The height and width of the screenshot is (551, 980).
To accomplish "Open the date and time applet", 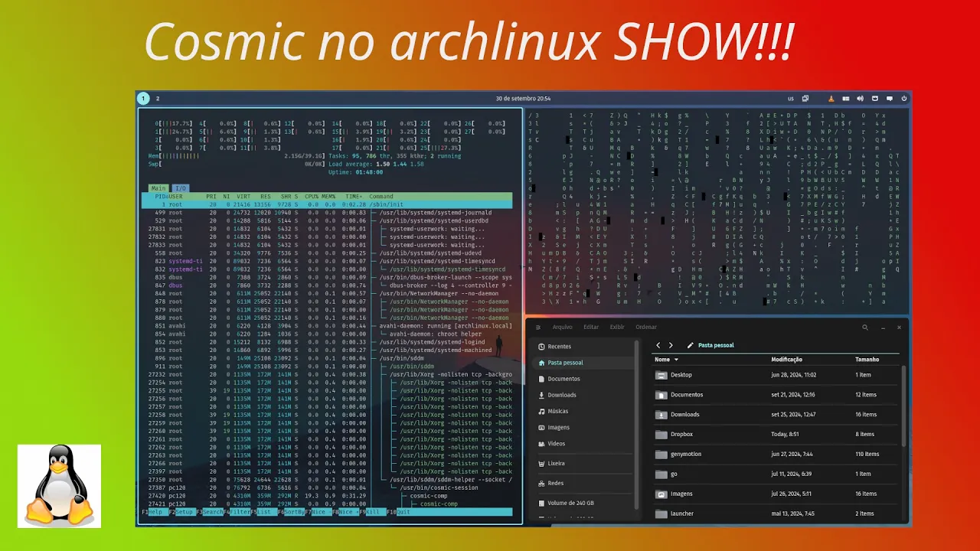I will coord(523,99).
